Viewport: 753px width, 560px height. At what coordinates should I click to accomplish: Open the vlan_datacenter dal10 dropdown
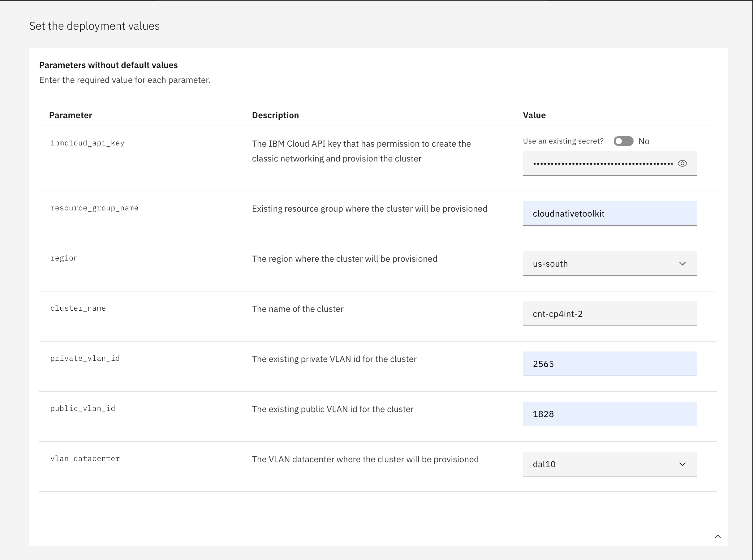point(610,464)
